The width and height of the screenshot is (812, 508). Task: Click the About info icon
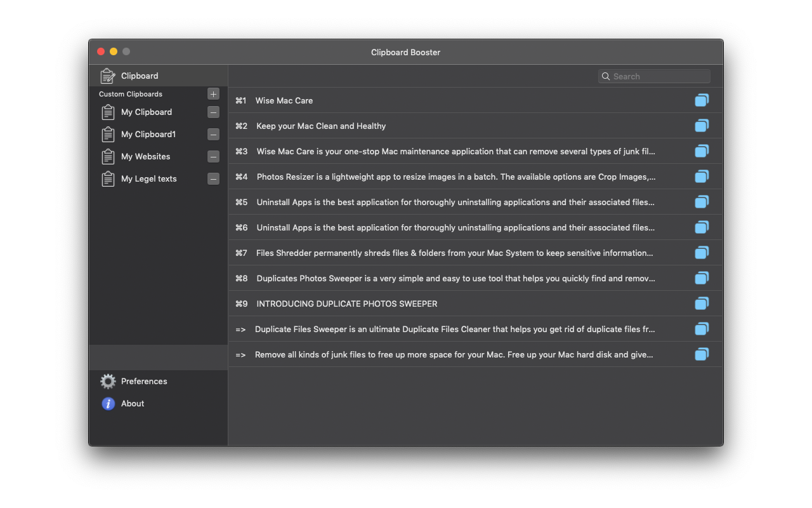pos(108,404)
